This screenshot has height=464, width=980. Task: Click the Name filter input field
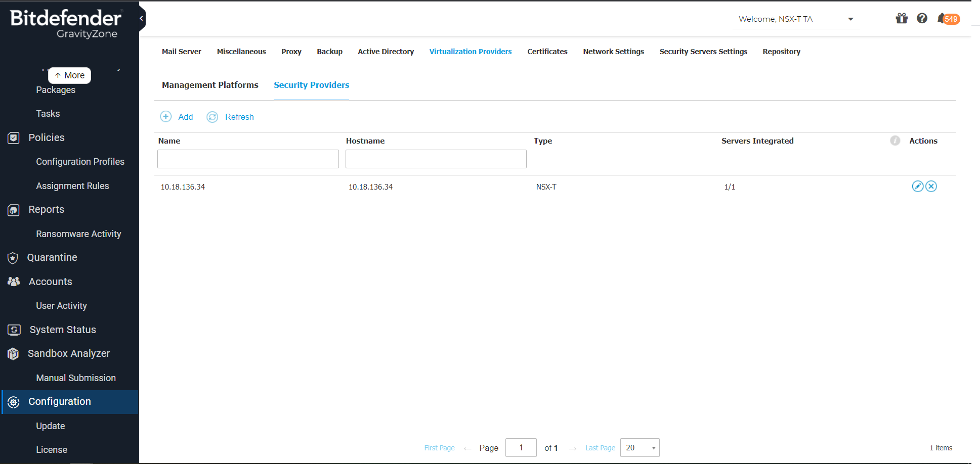[x=248, y=159]
